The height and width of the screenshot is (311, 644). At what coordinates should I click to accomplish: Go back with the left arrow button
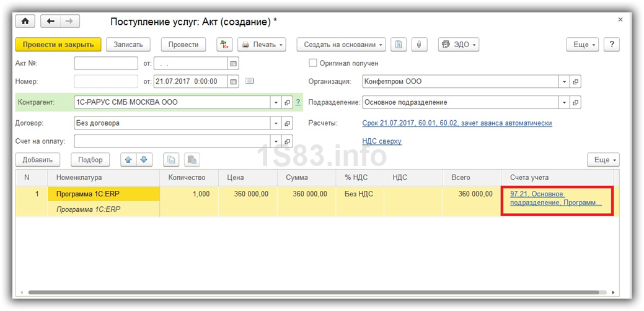tap(51, 21)
